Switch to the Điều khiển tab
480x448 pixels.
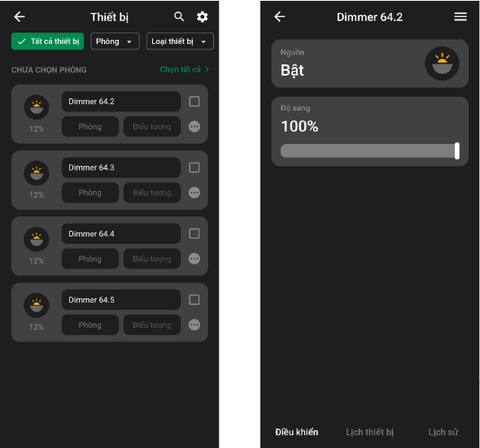click(297, 432)
